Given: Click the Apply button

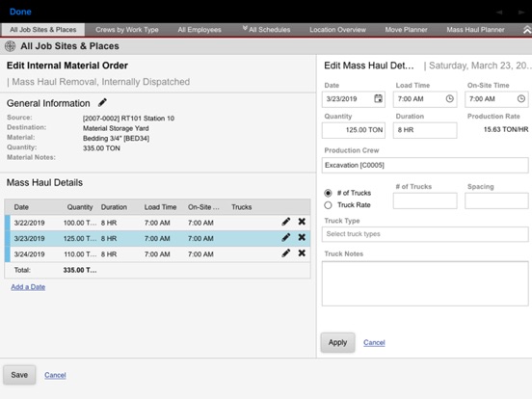Looking at the screenshot, I should pyautogui.click(x=337, y=343).
